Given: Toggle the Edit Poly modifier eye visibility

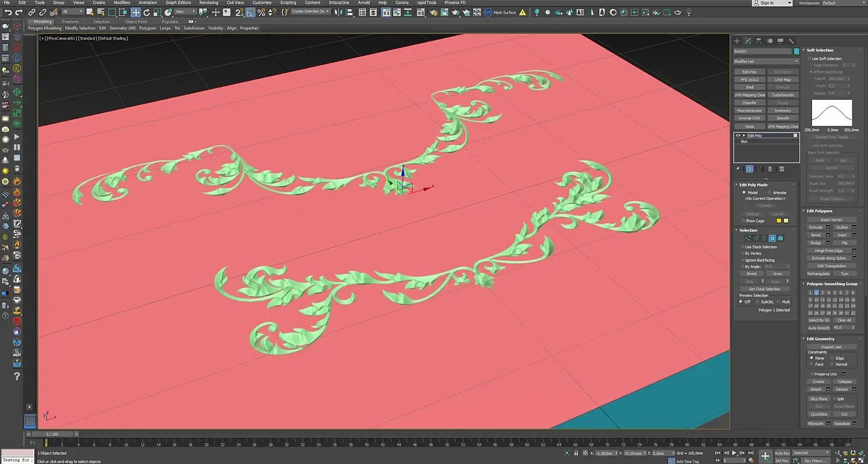Looking at the screenshot, I should [x=738, y=135].
